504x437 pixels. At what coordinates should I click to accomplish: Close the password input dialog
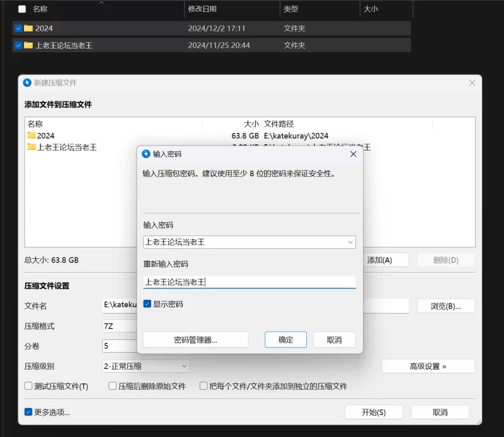(353, 154)
